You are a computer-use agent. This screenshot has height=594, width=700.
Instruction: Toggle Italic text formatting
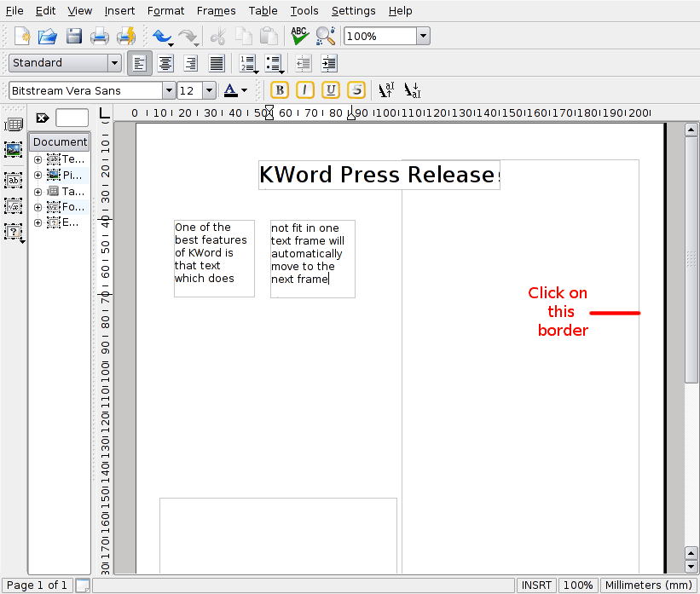[x=304, y=90]
